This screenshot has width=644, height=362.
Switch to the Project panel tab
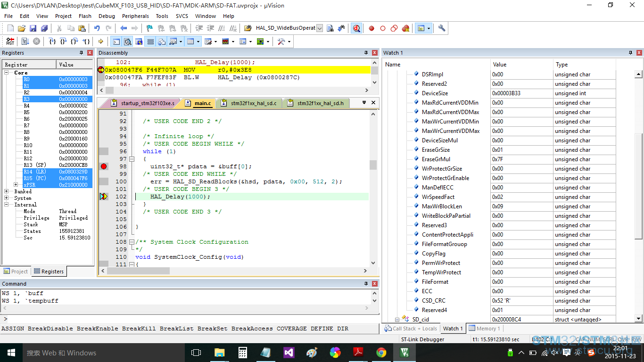[16, 271]
